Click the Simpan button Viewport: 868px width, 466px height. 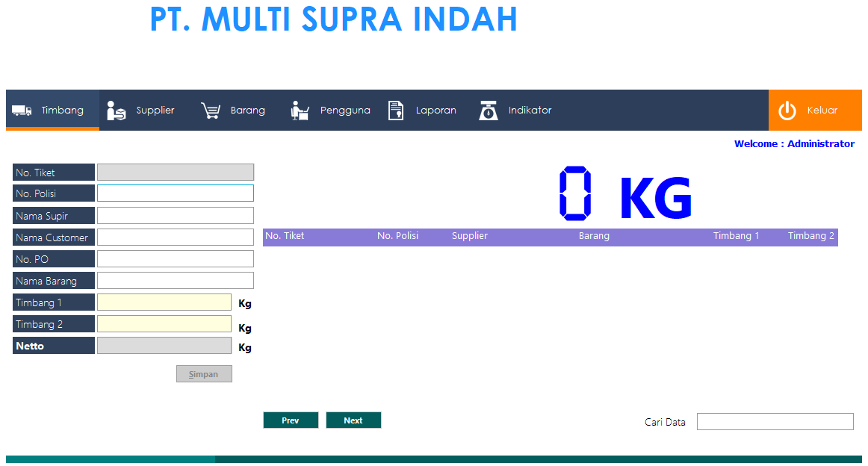click(204, 374)
